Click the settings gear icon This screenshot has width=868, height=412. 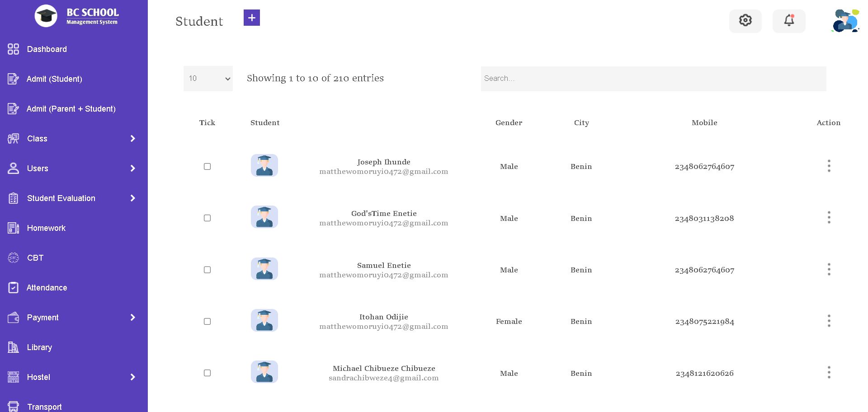point(745,20)
